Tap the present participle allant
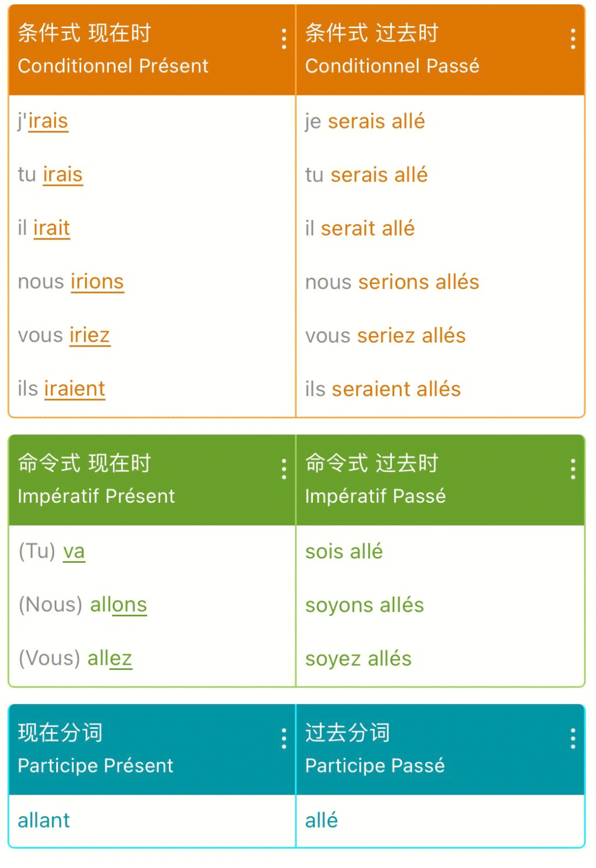This screenshot has width=596, height=868. pos(44,821)
